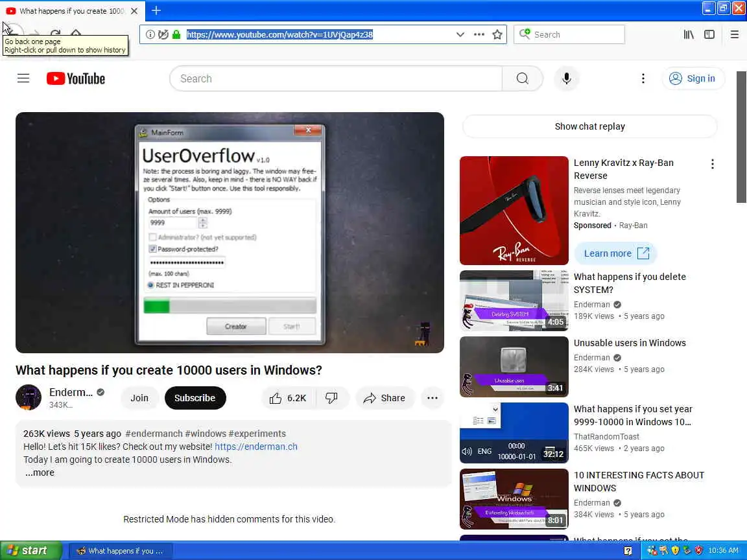Image resolution: width=747 pixels, height=560 pixels.
Task: Open more actions menu below video
Action: tap(432, 397)
